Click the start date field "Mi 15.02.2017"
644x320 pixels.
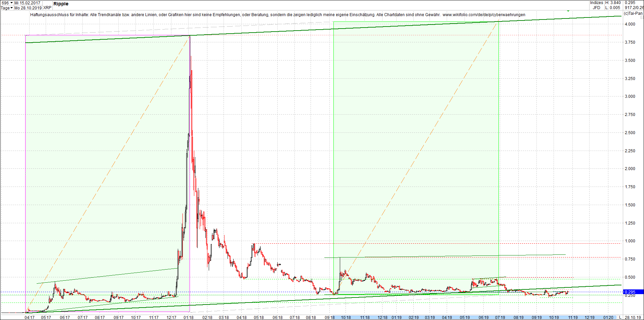(x=28, y=2)
